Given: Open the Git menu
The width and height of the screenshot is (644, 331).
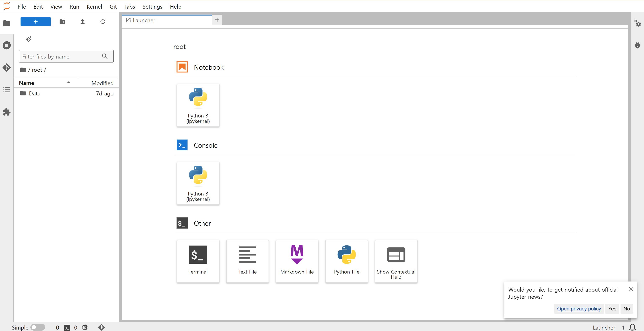Looking at the screenshot, I should tap(113, 7).
